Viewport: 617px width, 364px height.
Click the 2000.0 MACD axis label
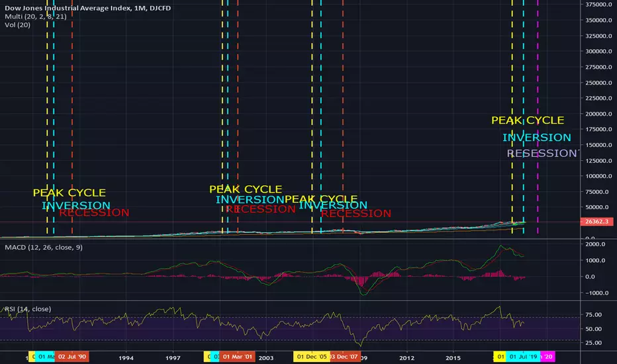tap(595, 244)
